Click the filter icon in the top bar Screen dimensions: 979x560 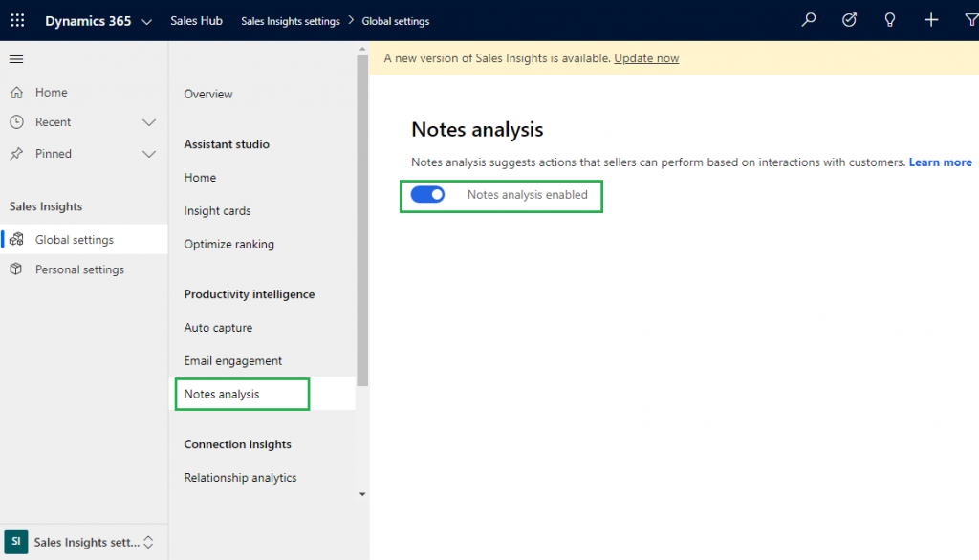click(x=969, y=19)
